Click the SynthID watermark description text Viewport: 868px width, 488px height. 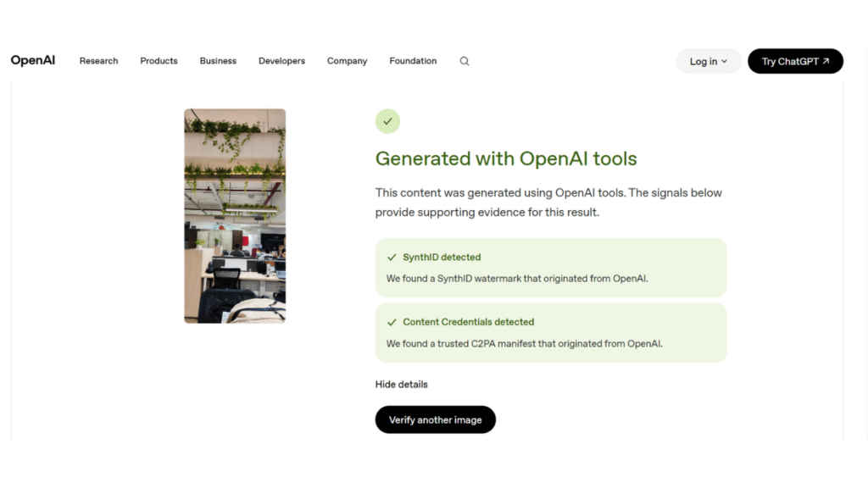(517, 278)
